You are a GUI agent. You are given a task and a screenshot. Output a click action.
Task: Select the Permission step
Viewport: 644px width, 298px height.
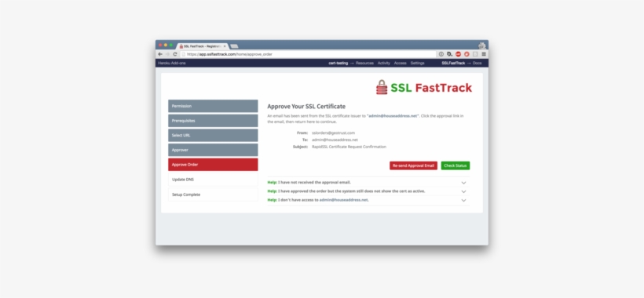[x=213, y=106]
